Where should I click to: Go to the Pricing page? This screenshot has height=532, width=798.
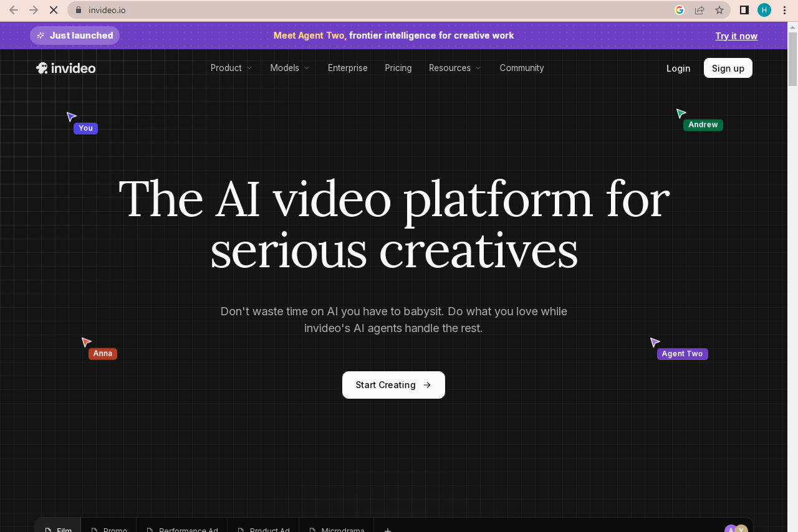pos(398,68)
